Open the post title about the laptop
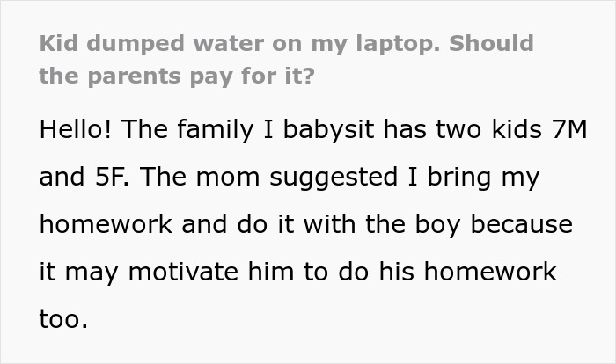Image resolution: width=616 pixels, height=364 pixels. click(286, 59)
